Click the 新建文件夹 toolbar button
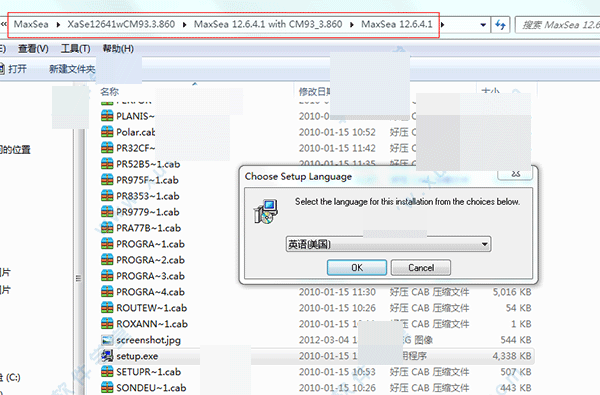This screenshot has height=395, width=600. pyautogui.click(x=72, y=69)
